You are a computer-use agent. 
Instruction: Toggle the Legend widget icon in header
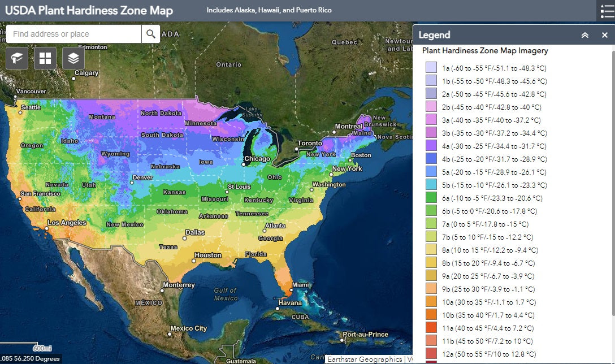click(x=604, y=11)
